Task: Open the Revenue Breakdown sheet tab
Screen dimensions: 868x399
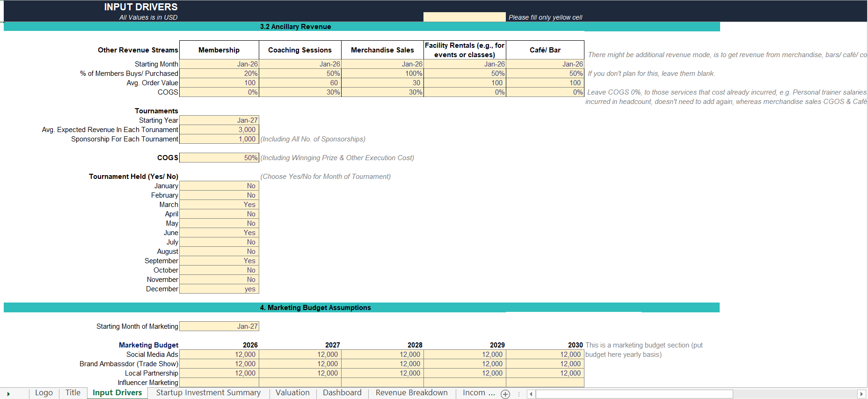Action: [x=411, y=393]
